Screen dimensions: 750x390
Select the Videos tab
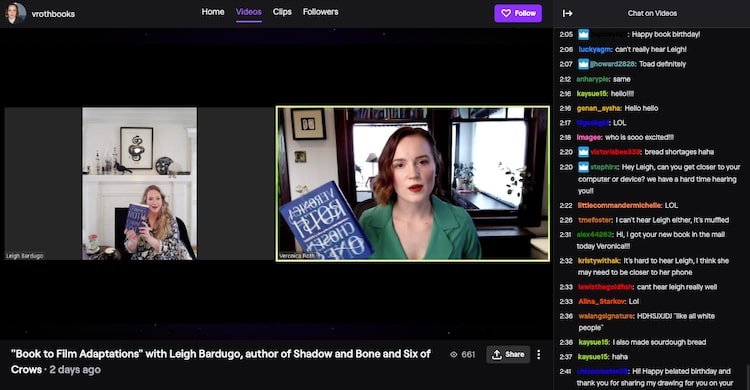(x=249, y=12)
